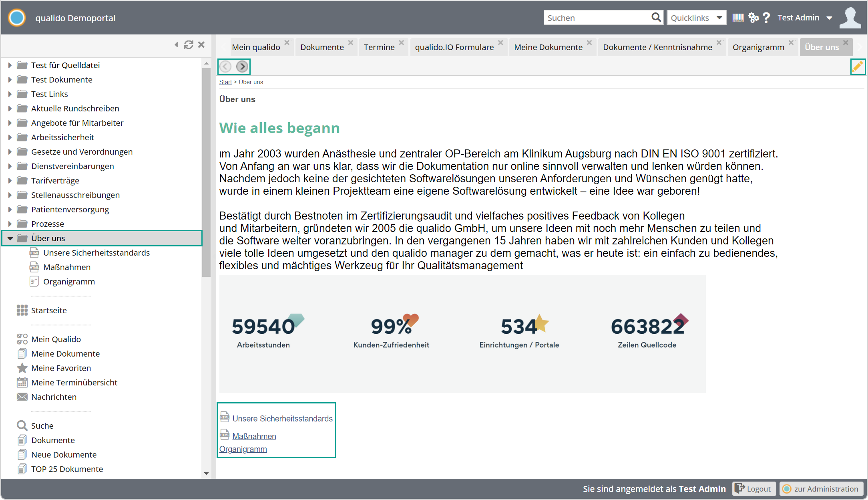Open the Organigramm link in content
This screenshot has width=868, height=500.
point(243,449)
